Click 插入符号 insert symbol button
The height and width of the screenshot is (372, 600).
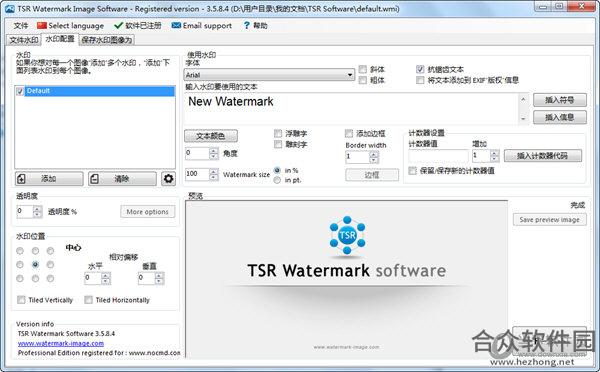(559, 100)
